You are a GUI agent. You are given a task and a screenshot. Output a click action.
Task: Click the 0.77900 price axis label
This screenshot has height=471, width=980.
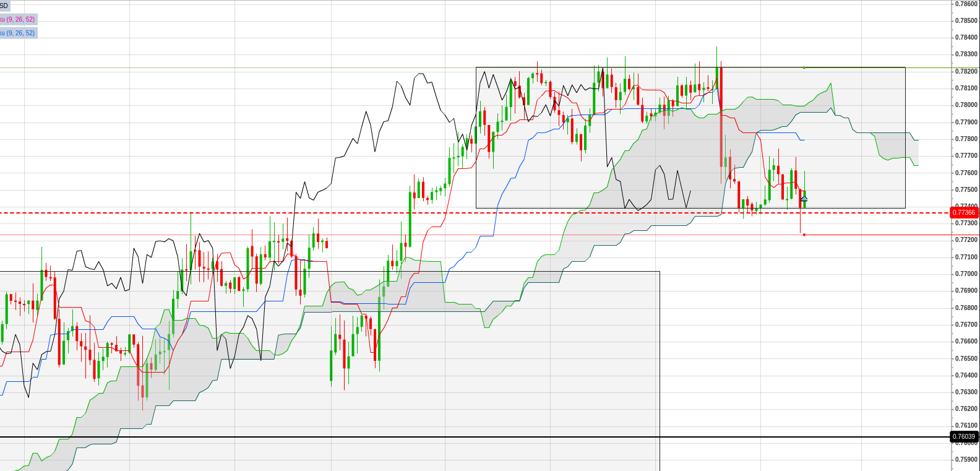[x=966, y=122]
